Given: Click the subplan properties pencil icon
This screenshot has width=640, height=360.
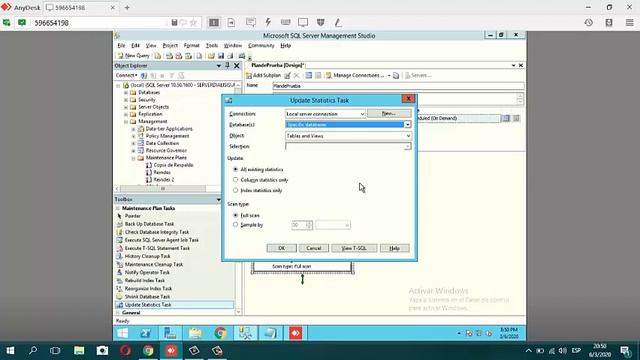Looking at the screenshot, I should click(x=288, y=76).
